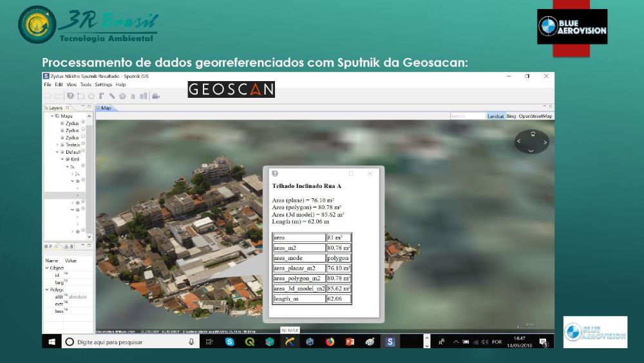This screenshot has height=363, width=644.
Task: Select the polygon drawing tool icon
Action: pyautogui.click(x=91, y=96)
